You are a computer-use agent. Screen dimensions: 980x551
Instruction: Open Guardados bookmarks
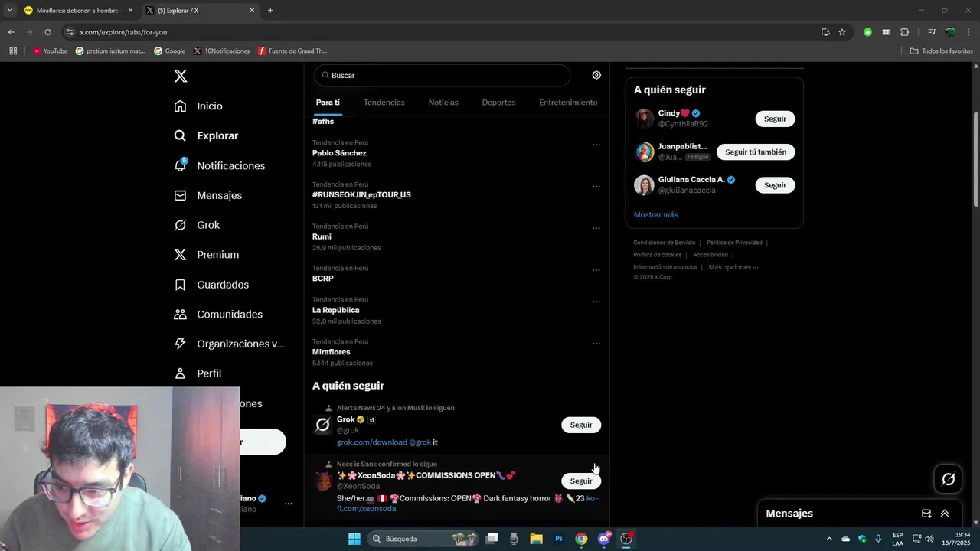click(211, 285)
